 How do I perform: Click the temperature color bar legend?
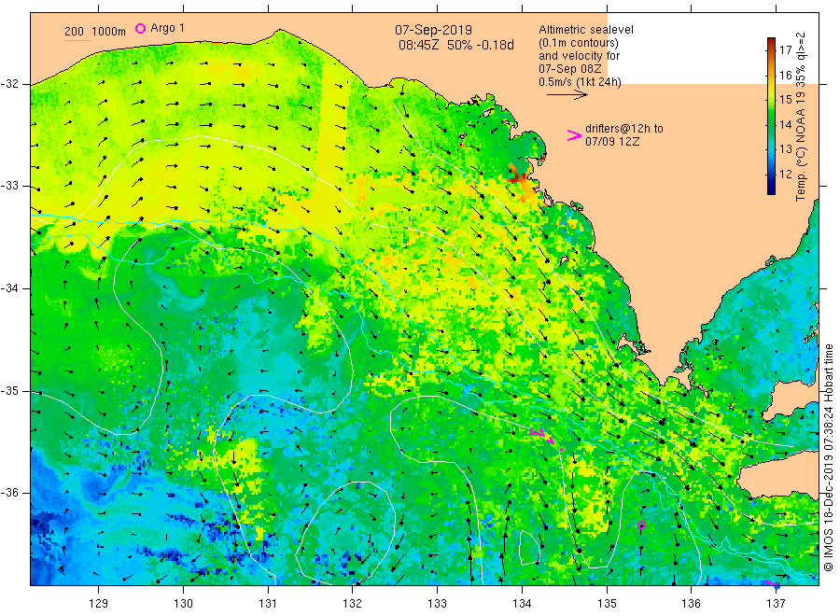(x=771, y=116)
